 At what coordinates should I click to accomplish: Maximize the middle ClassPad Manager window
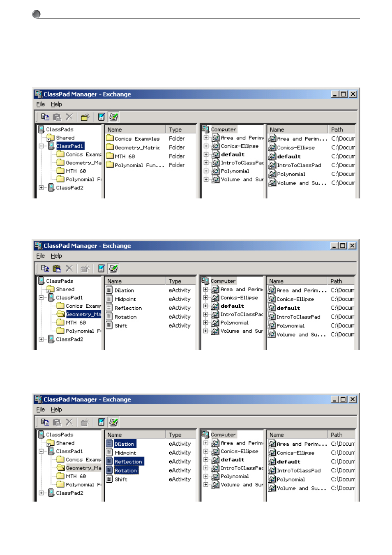343,246
